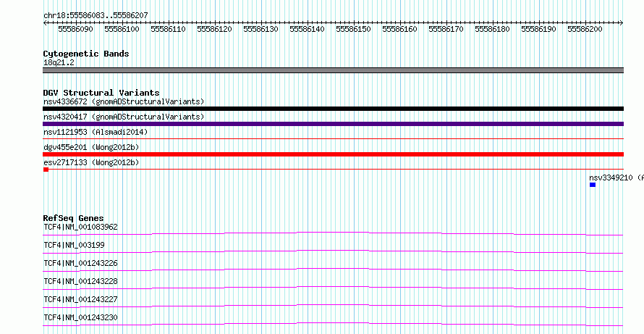Click ruler position 55586180
The image size is (644, 334).
coord(493,29)
